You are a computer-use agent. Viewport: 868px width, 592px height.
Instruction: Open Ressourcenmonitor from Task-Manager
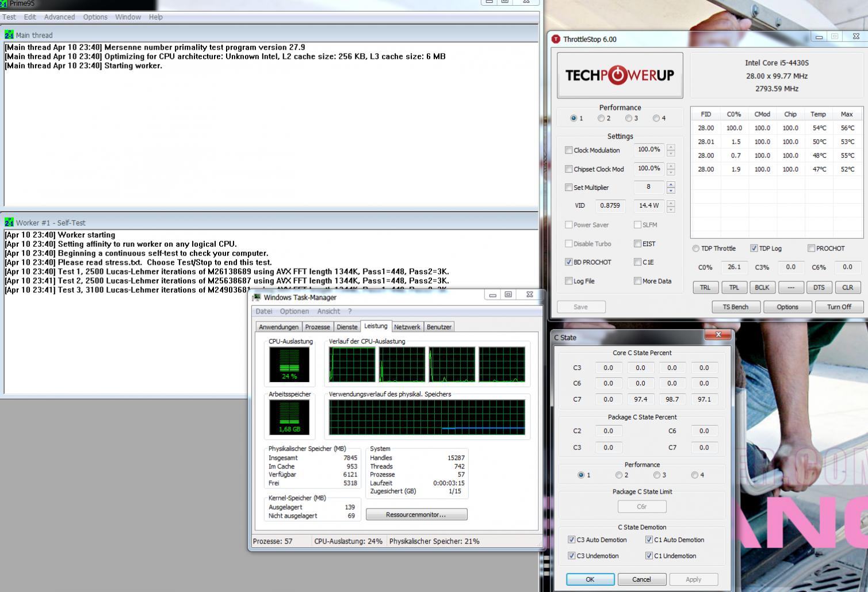tap(416, 514)
